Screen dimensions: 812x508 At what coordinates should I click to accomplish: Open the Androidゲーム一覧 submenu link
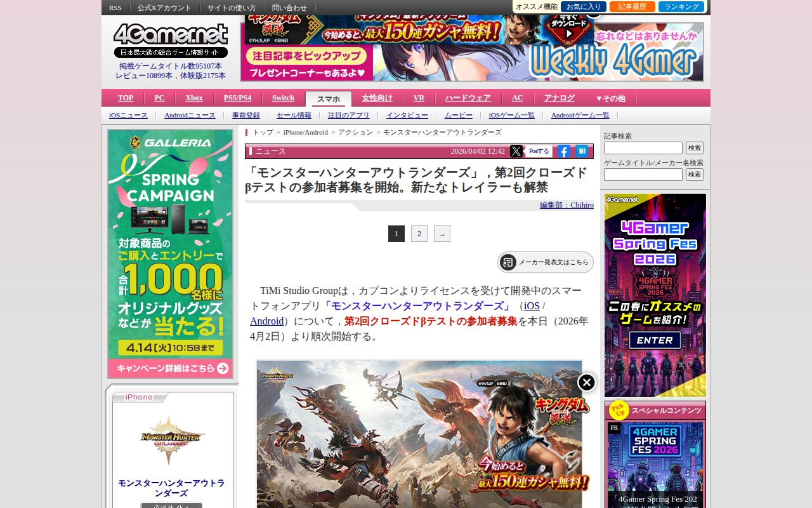[580, 115]
